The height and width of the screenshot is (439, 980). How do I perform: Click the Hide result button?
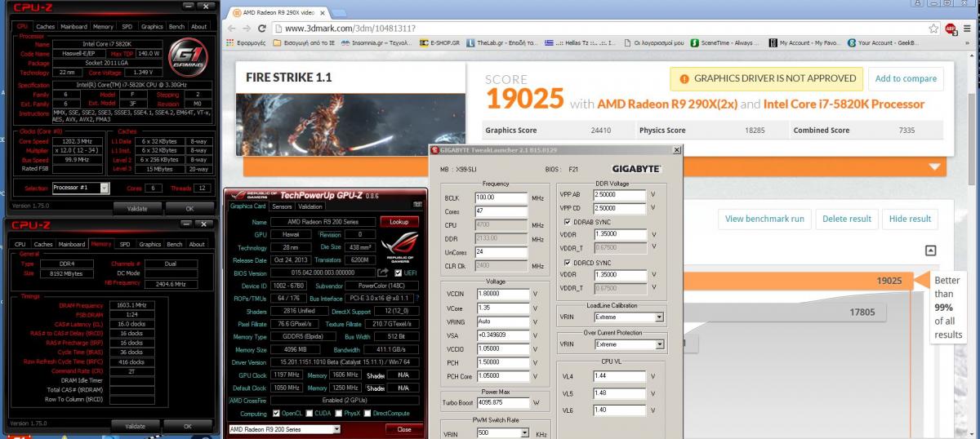[x=910, y=219]
